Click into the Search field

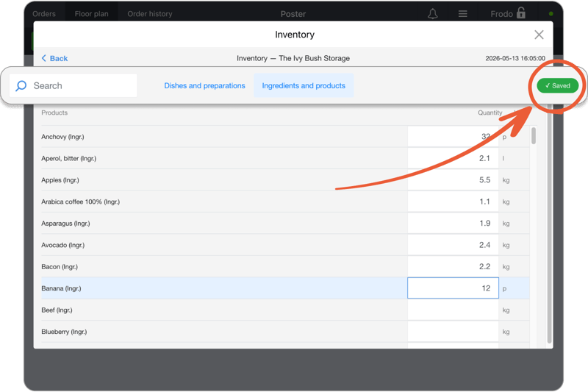pyautogui.click(x=73, y=85)
